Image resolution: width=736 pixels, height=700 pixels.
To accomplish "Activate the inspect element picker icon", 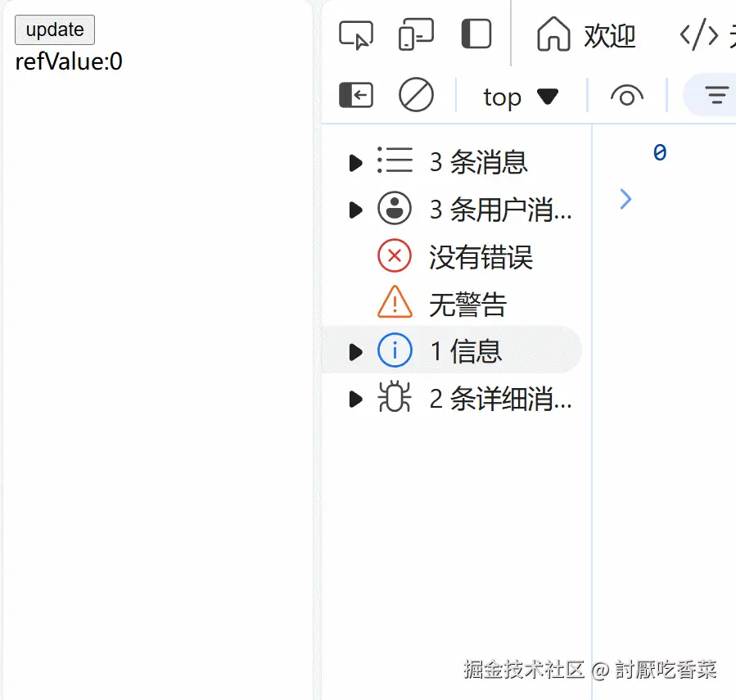I will click(x=356, y=35).
